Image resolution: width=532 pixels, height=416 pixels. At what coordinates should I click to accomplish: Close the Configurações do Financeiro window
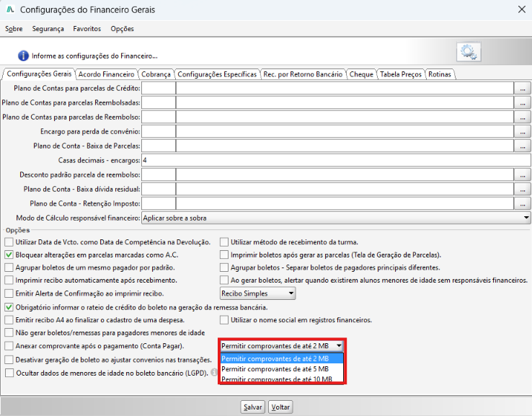click(x=522, y=9)
